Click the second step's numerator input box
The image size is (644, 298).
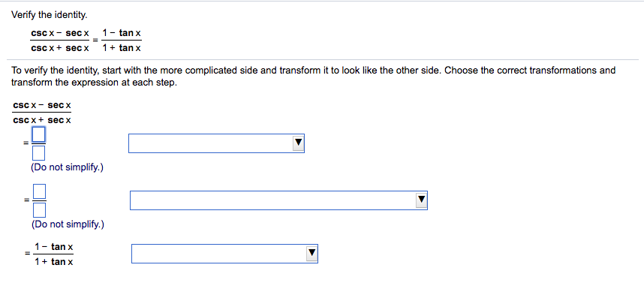39,191
